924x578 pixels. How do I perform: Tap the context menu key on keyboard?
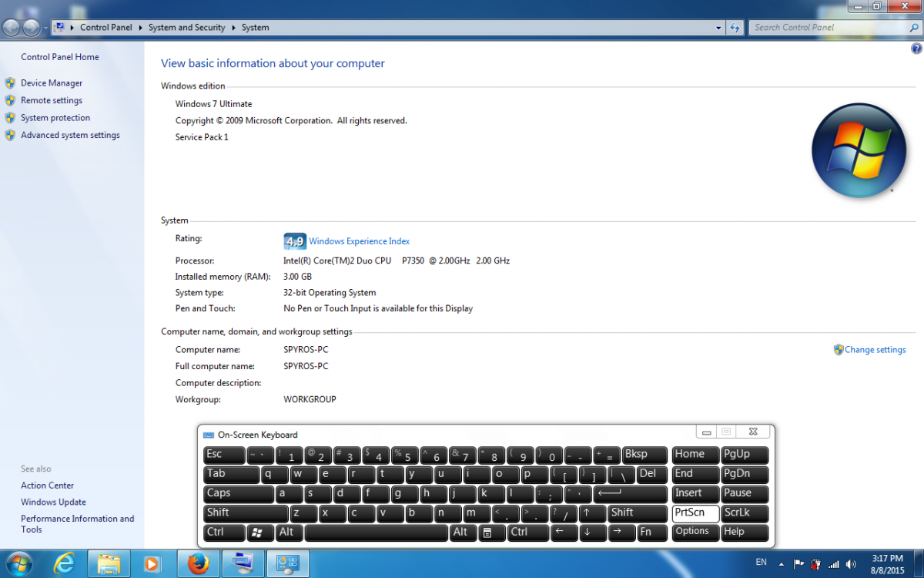pyautogui.click(x=492, y=532)
